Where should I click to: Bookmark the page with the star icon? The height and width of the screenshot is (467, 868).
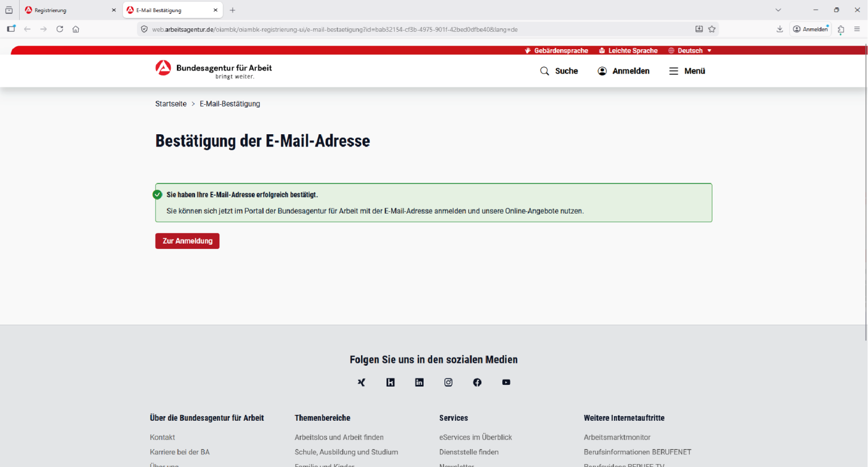tap(712, 28)
